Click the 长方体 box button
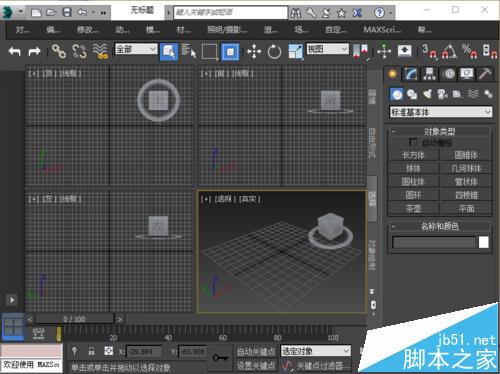This screenshot has width=500, height=374. (x=413, y=155)
